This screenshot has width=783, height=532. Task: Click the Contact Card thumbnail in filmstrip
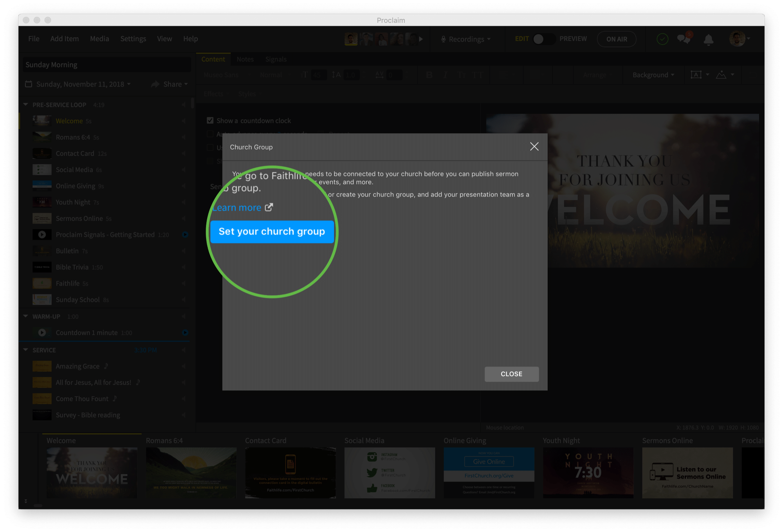pos(290,473)
